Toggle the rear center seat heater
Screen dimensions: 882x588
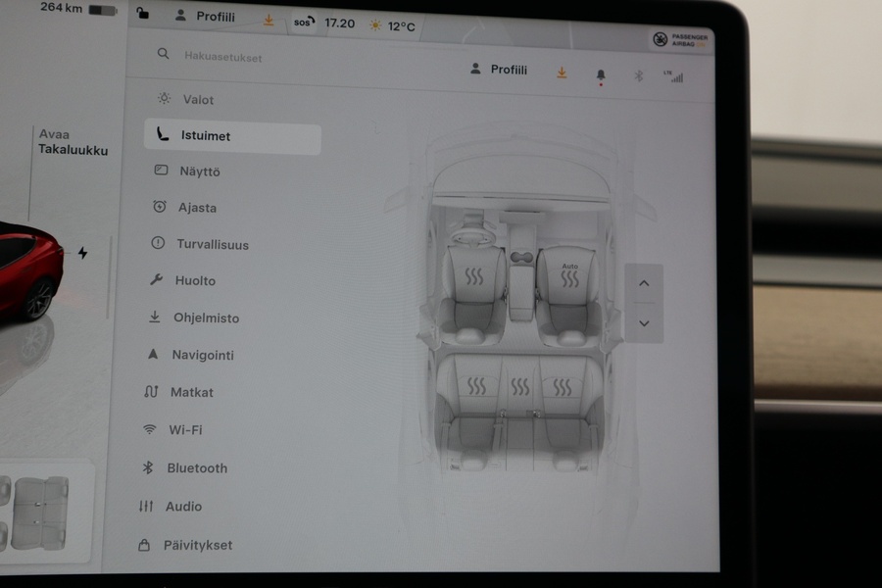coord(520,387)
